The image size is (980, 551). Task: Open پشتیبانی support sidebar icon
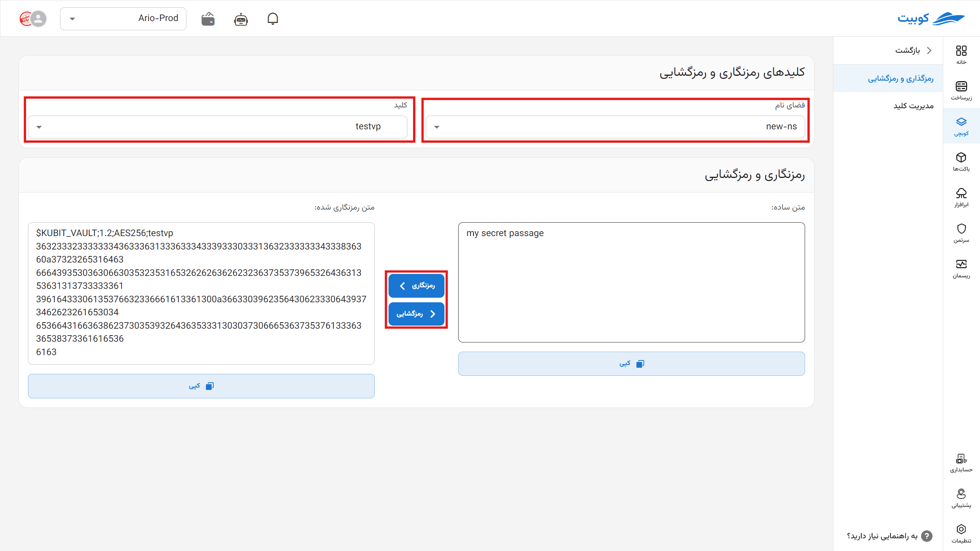[x=961, y=498]
